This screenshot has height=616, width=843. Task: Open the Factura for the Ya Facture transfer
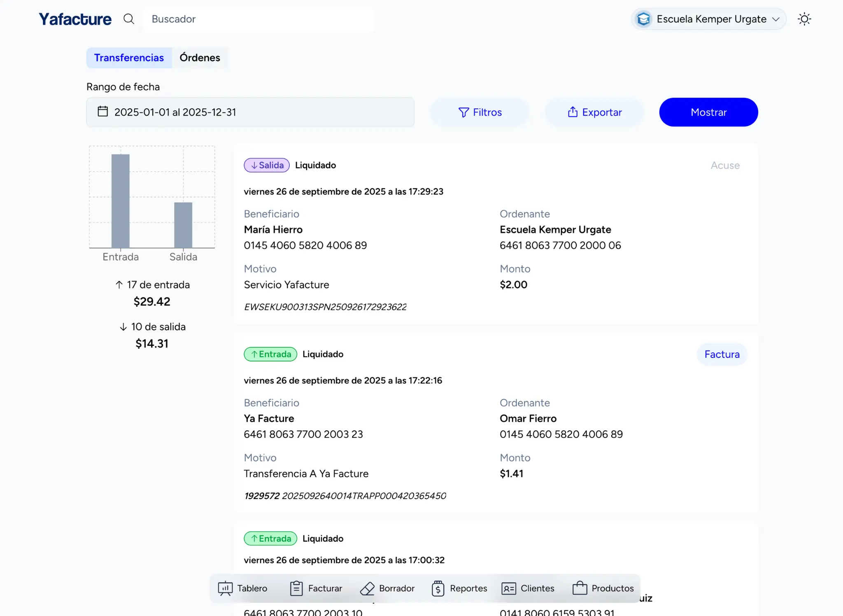coord(722,354)
